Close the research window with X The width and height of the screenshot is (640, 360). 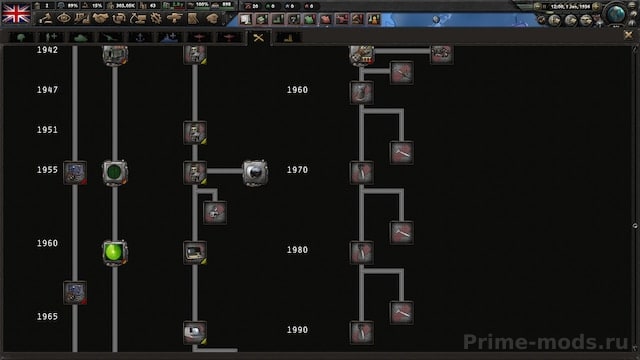628,36
